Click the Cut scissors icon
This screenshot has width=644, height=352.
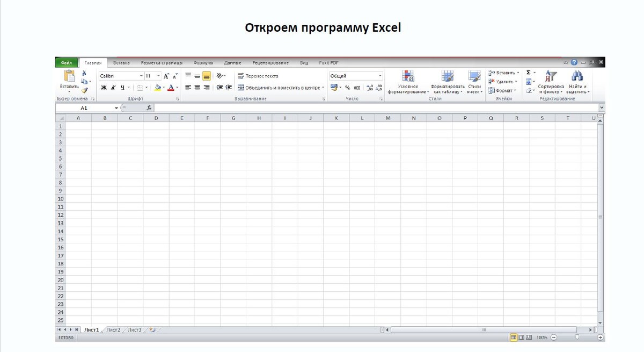tap(84, 73)
